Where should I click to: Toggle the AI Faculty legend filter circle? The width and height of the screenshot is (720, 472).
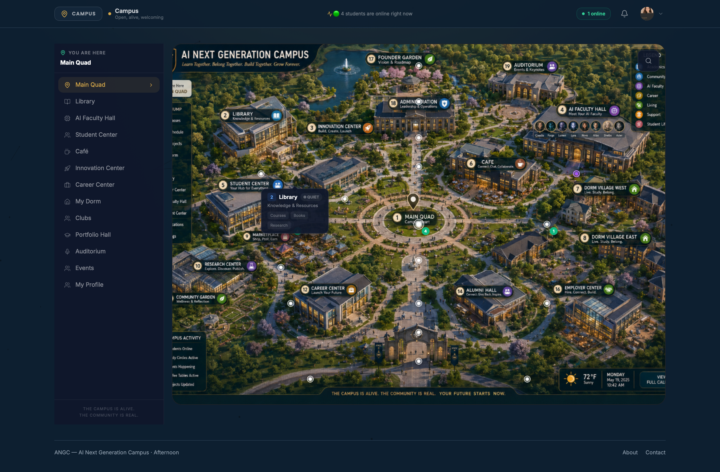639,86
